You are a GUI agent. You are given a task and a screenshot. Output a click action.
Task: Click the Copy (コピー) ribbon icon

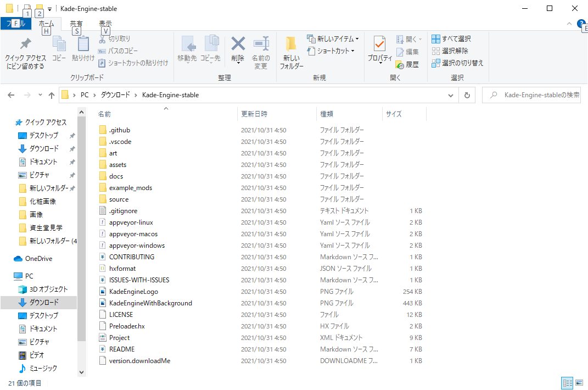pos(59,44)
